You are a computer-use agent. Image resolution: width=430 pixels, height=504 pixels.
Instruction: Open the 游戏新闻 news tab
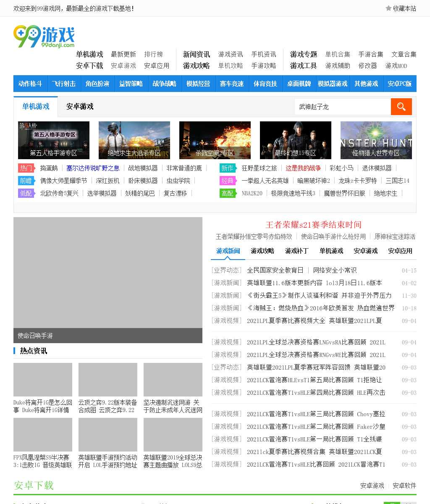228,251
